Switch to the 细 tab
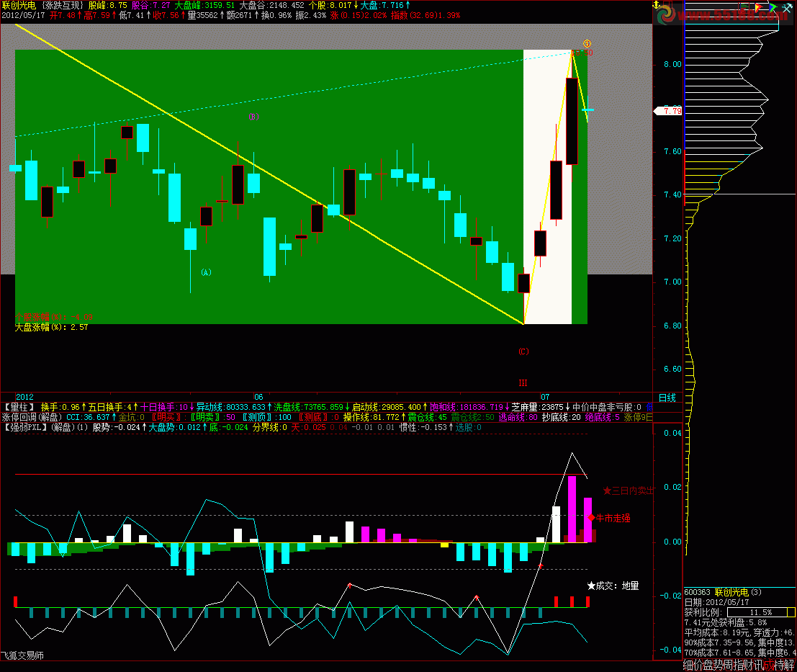 click(x=688, y=665)
